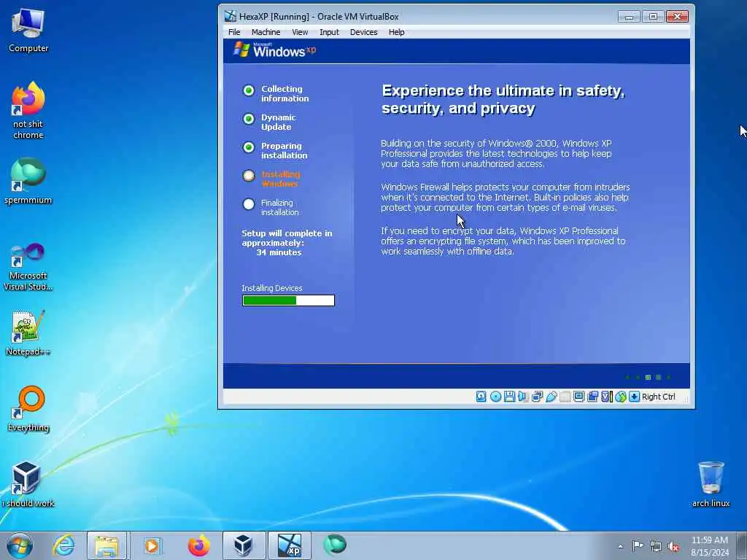Screen dimensions: 747x560
Task: Click the safety, security, and privacy heading
Action: 503,99
